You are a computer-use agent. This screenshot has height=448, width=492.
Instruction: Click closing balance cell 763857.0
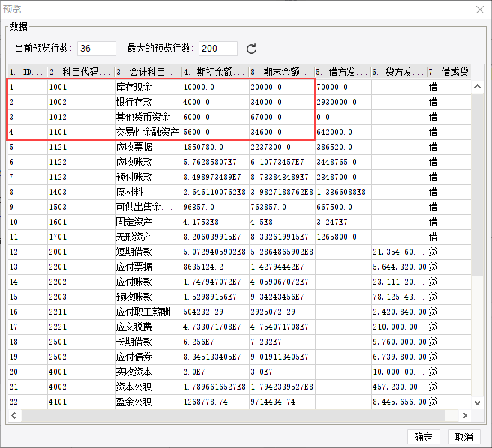[282, 207]
